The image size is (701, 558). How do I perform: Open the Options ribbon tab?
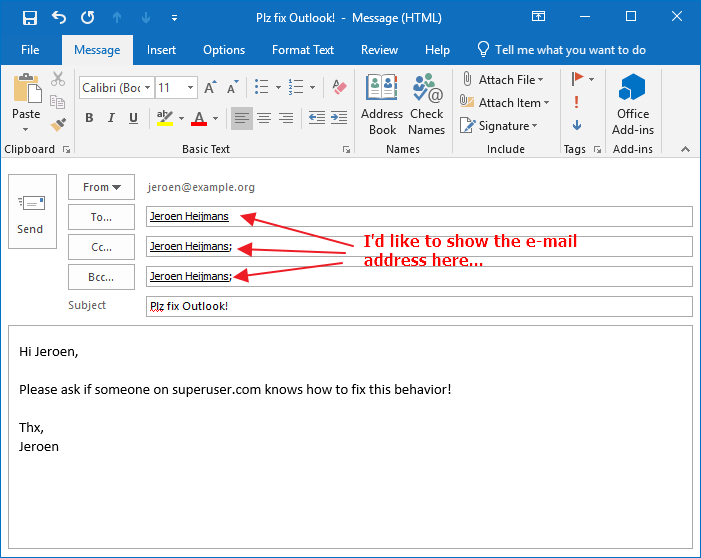pos(224,50)
